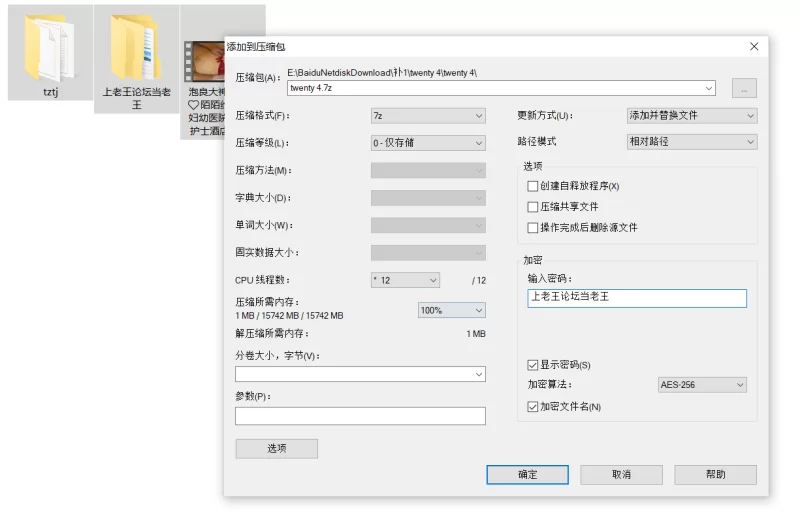This screenshot has height=529, width=800.
Task: Close the 添加到压缩包 dialog
Action: point(753,47)
